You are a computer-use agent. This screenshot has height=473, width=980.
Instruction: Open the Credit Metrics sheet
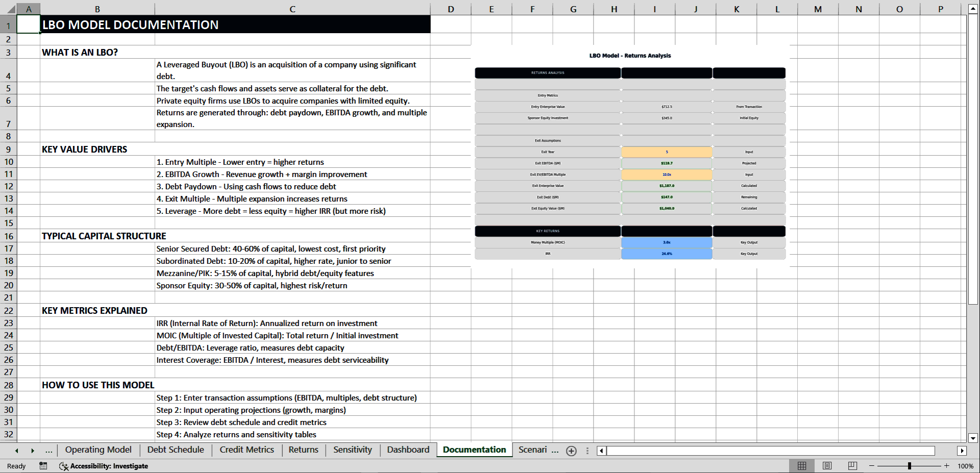[247, 450]
